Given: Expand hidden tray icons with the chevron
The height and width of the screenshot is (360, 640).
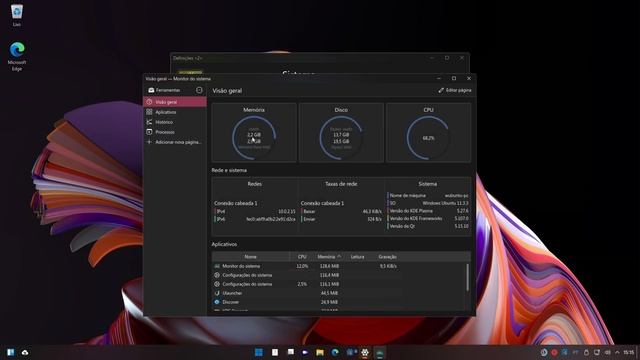Looking at the screenshot, I should [x=618, y=352].
